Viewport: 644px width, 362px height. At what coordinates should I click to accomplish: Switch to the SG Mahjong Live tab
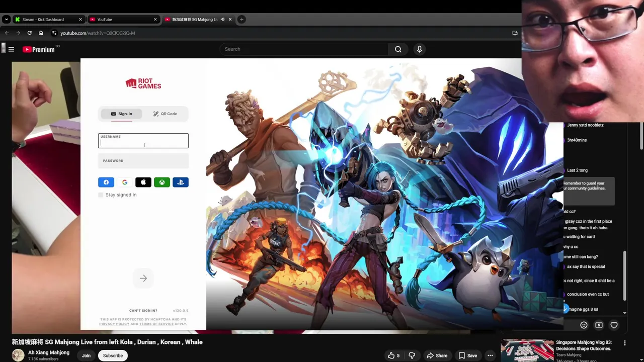198,20
